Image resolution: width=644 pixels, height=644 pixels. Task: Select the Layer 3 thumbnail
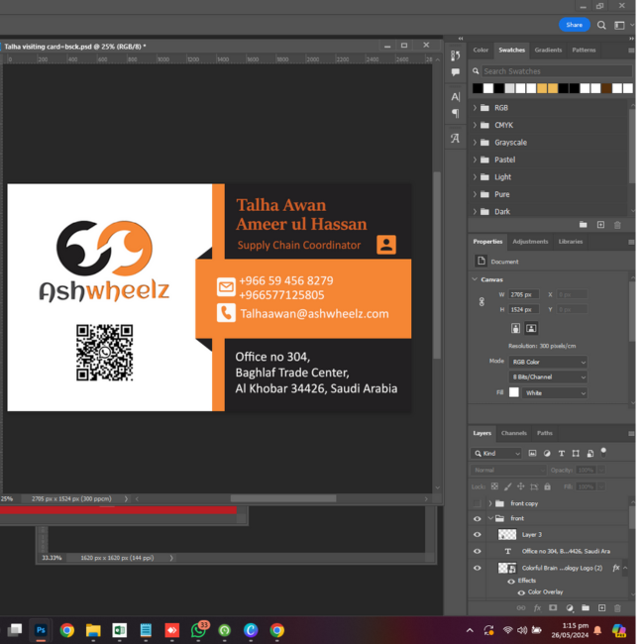coord(507,534)
